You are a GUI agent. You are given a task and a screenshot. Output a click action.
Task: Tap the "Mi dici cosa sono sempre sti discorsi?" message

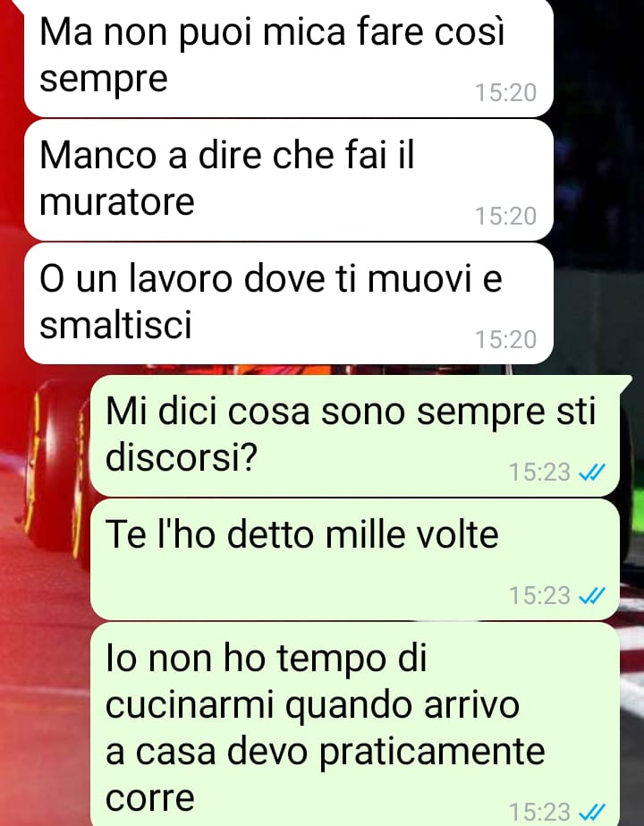point(355,436)
